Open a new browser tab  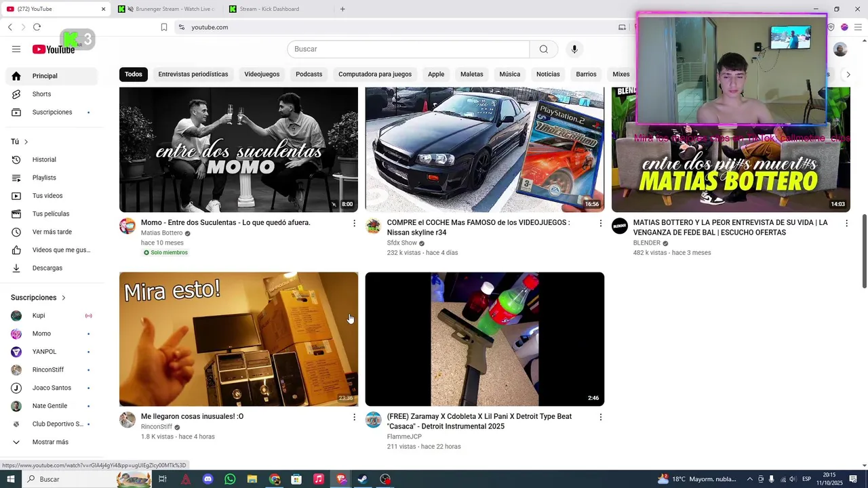point(342,9)
